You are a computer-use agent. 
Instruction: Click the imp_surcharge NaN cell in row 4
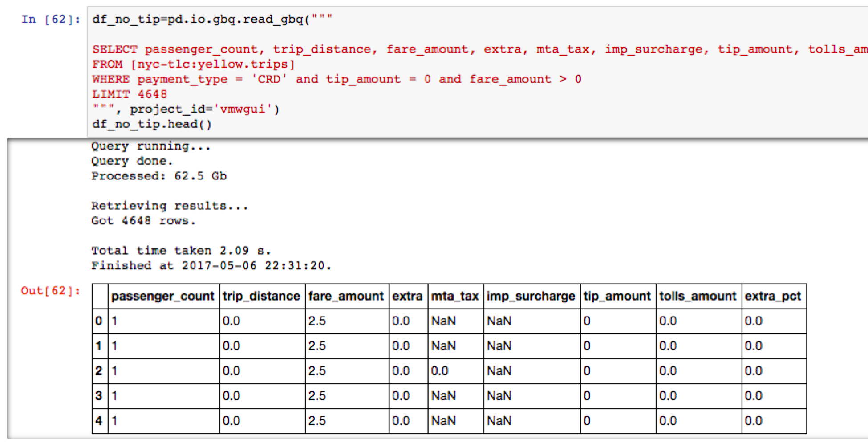pos(531,421)
